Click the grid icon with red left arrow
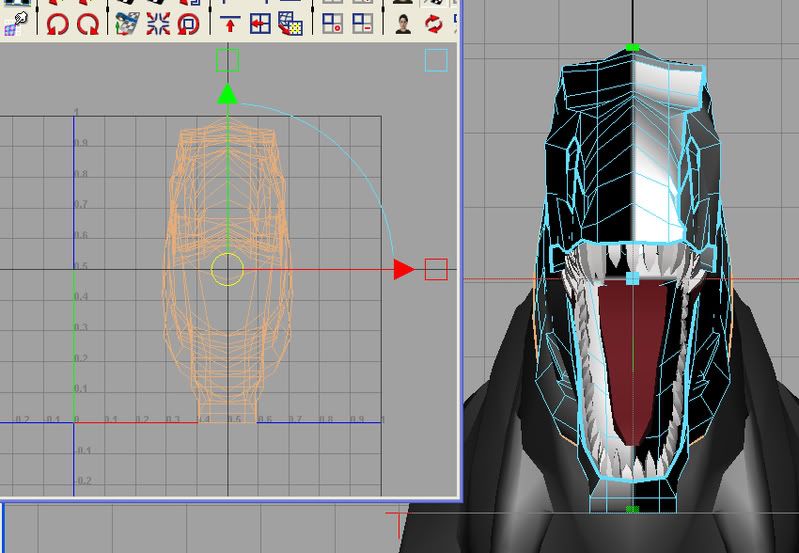Image resolution: width=799 pixels, height=553 pixels. click(260, 23)
